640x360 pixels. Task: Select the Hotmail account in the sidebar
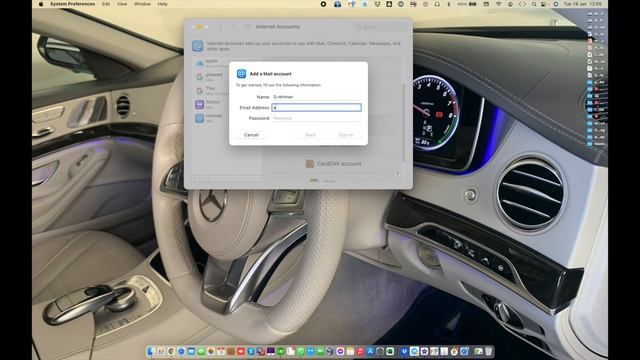pos(210,118)
